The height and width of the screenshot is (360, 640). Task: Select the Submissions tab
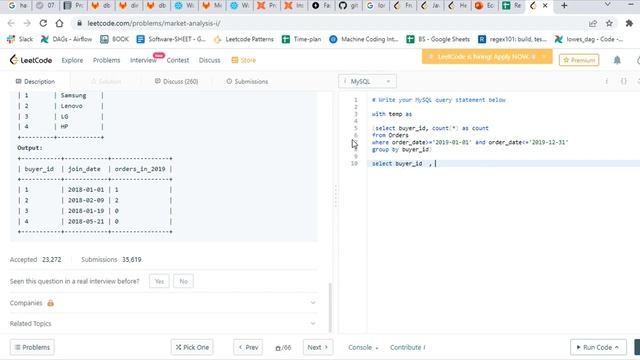pyautogui.click(x=247, y=82)
